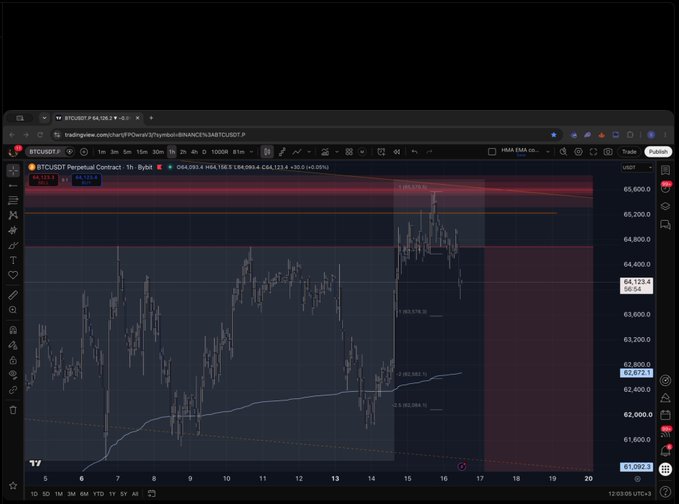Open a new browser tab
Screen dimensions: 679x504
(x=151, y=118)
